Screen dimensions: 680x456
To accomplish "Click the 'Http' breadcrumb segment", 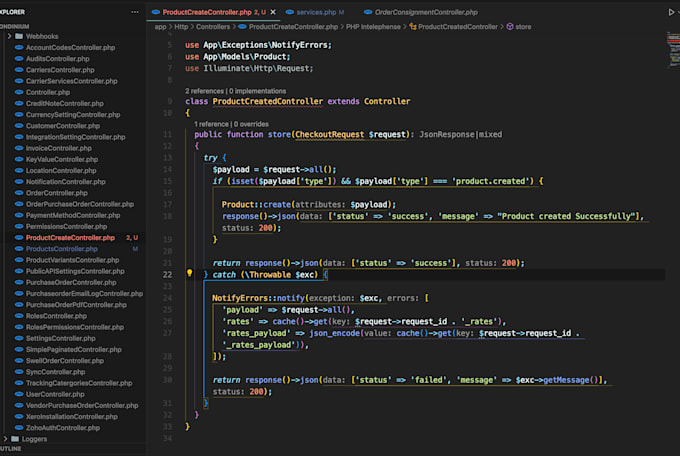I will 181,27.
